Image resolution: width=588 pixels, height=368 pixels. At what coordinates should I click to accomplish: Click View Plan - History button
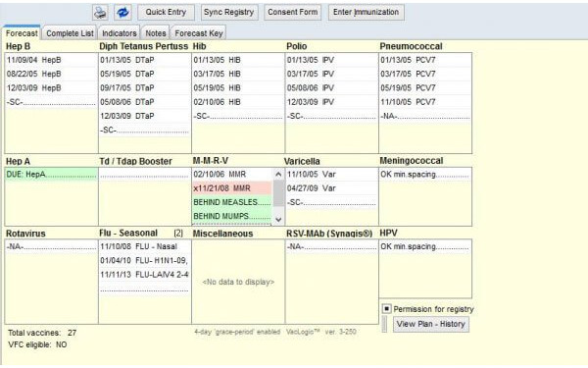(430, 324)
